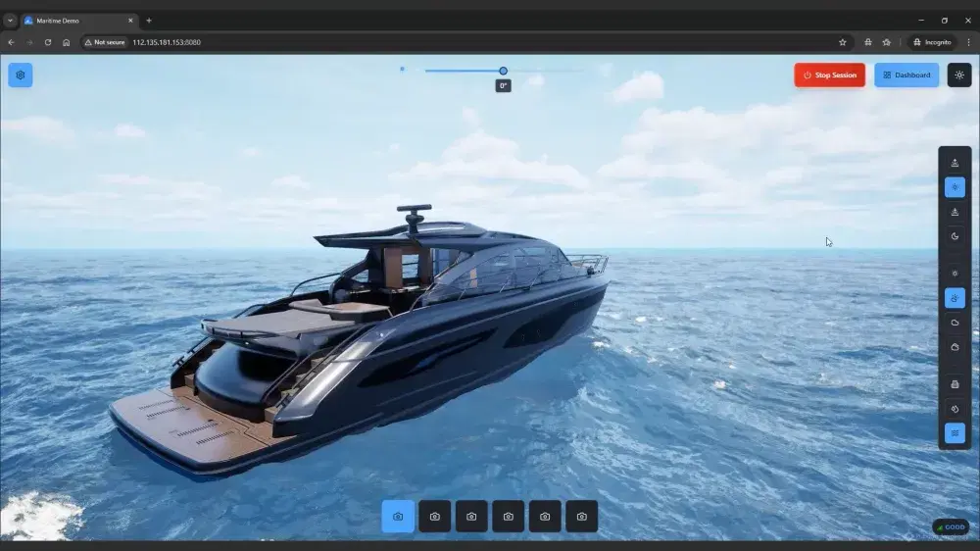Select the second camera view button
Image resolution: width=980 pixels, height=551 pixels.
coord(434,517)
